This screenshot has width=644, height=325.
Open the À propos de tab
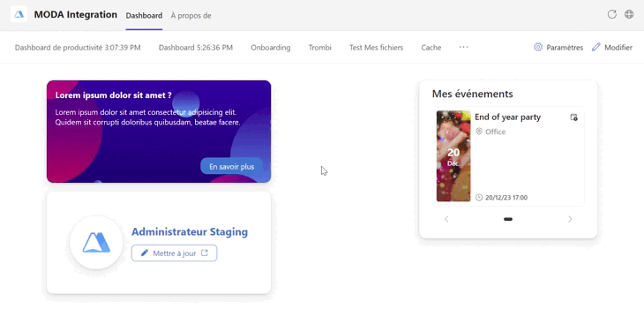click(x=191, y=16)
